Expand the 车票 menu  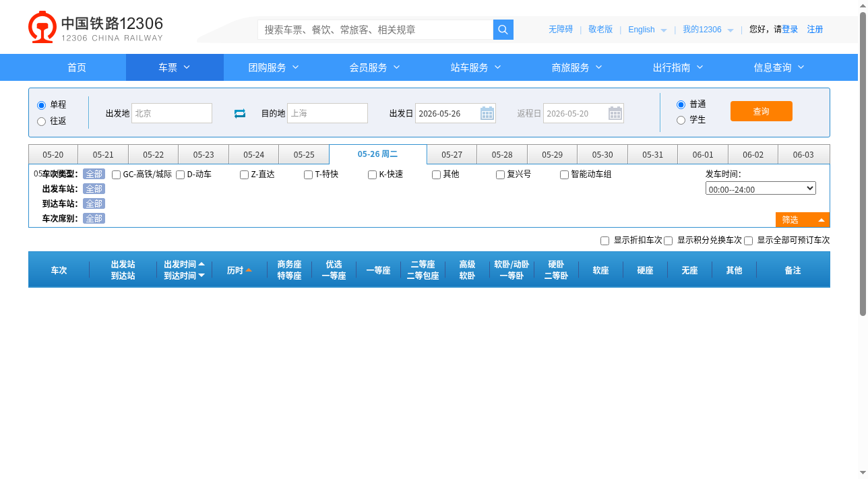pyautogui.click(x=175, y=67)
